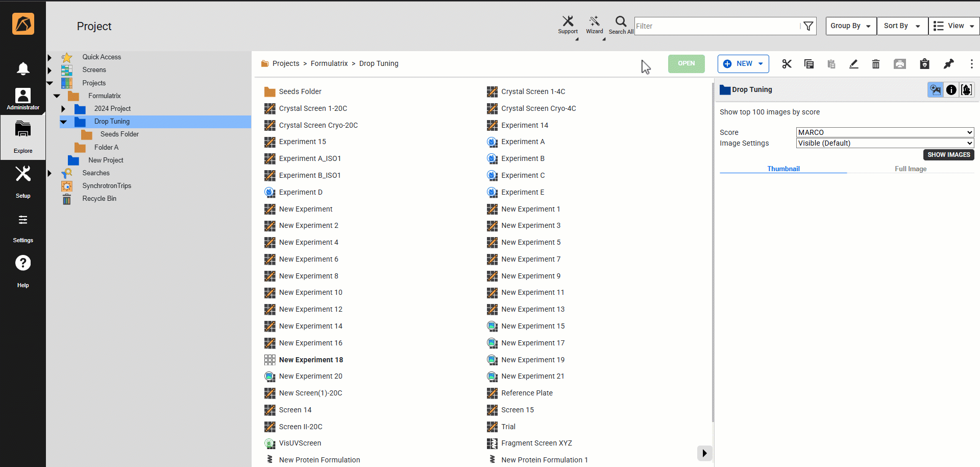Screen dimensions: 980x467
Task: Click the Delete trash can icon
Action: click(876, 64)
